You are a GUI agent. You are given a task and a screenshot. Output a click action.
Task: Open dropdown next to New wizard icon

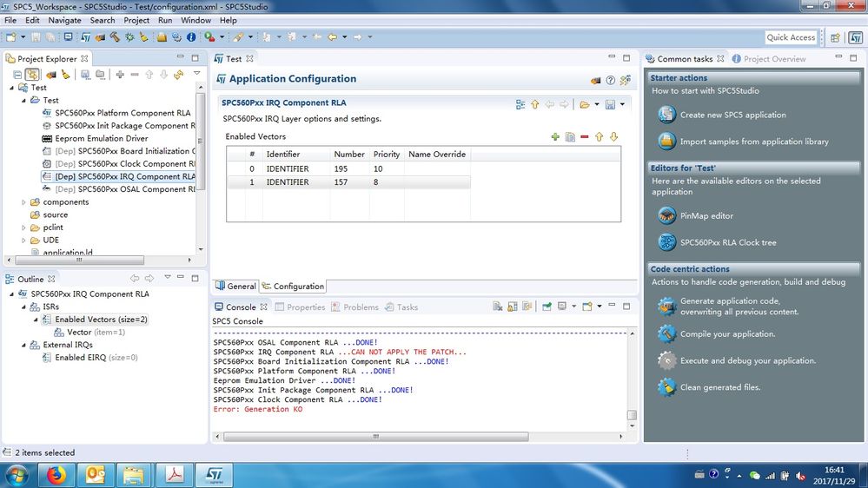[x=23, y=37]
